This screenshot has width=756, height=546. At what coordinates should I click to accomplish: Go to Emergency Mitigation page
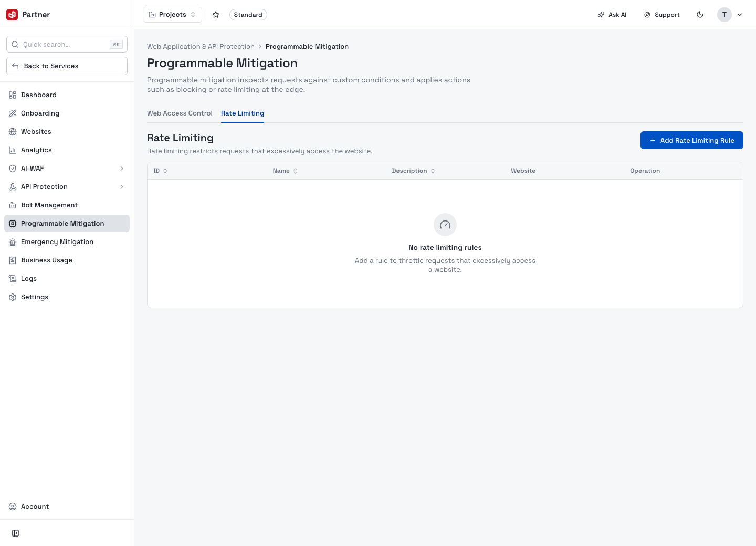[x=67, y=242]
